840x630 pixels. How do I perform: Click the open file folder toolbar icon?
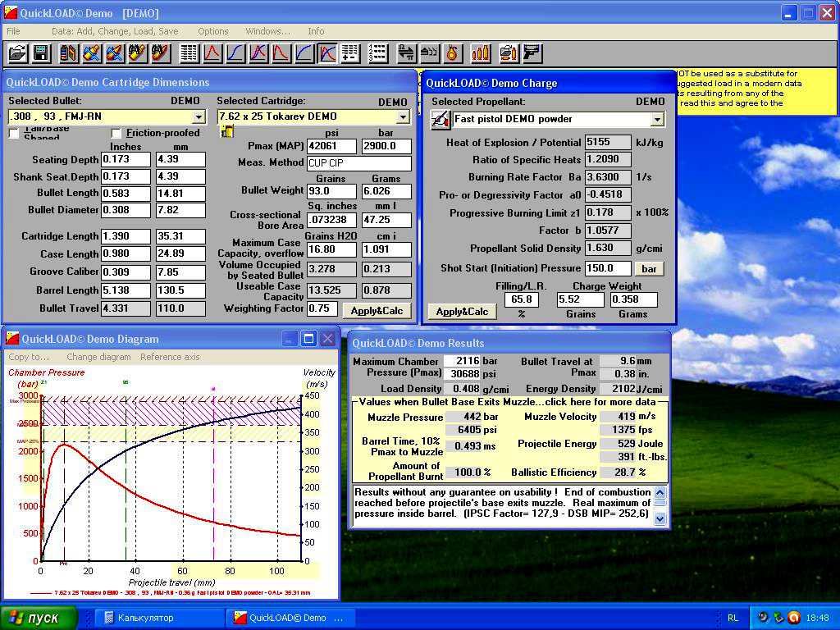17,53
